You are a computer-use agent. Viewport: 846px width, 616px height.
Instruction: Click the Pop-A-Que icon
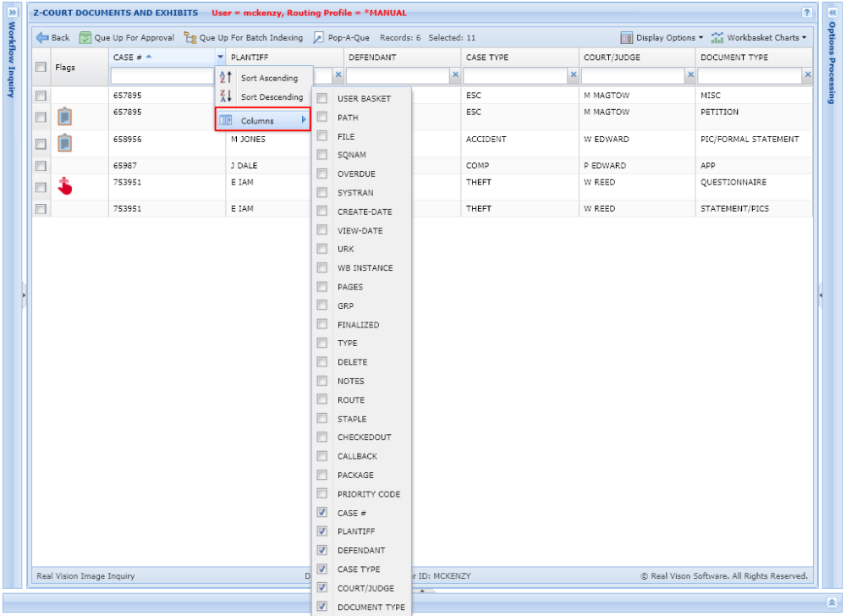tap(319, 38)
